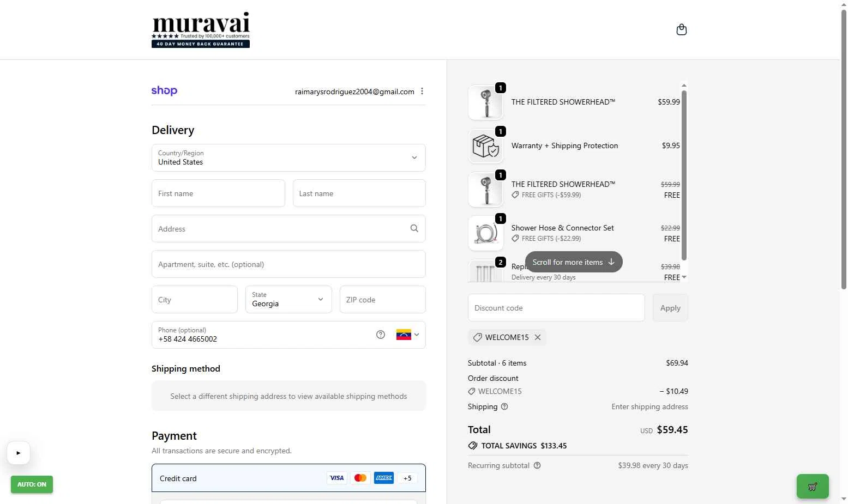
Task: Open the shopping bag cart icon
Action: [x=681, y=29]
